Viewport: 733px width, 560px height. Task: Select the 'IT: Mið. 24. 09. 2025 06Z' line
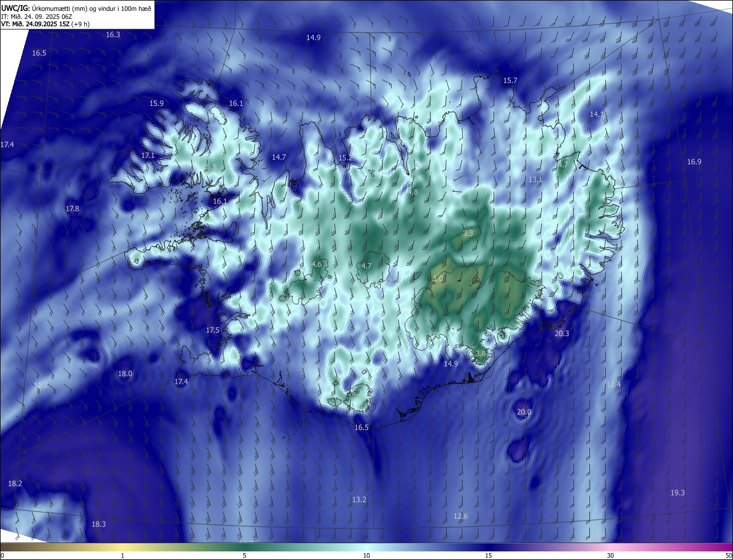click(x=37, y=16)
